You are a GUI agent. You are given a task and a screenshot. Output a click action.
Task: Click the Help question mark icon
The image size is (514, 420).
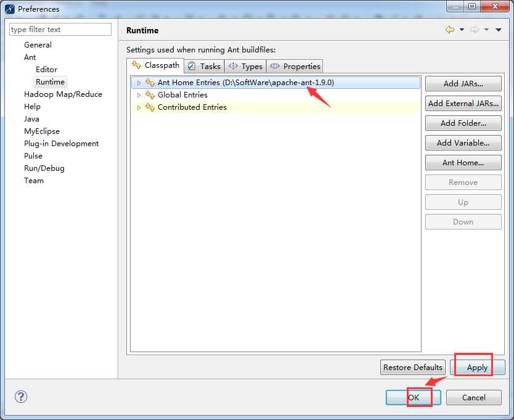(21, 397)
